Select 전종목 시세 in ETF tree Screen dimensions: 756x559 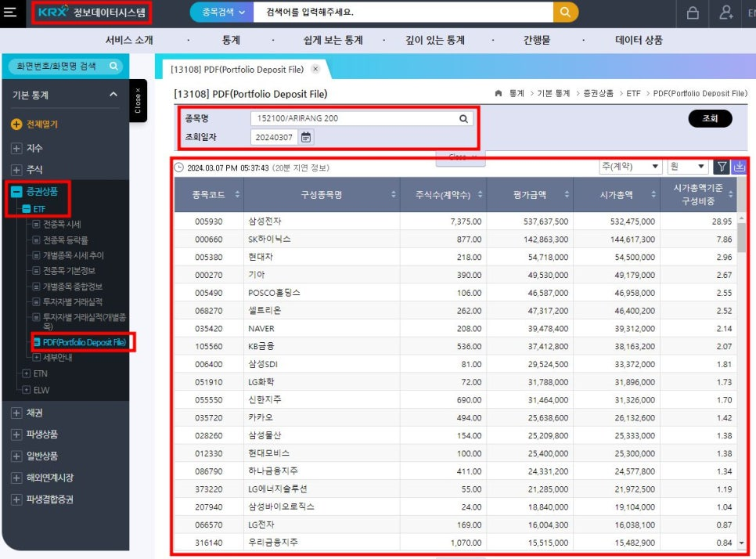(x=62, y=224)
